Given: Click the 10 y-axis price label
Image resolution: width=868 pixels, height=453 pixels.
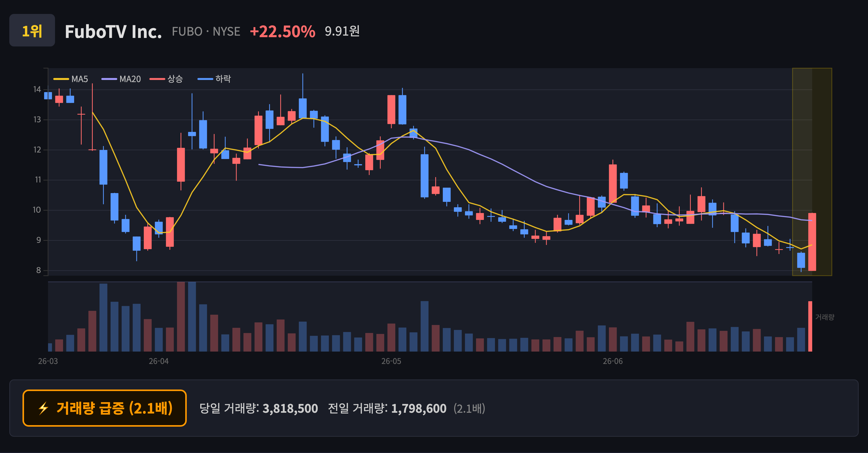Looking at the screenshot, I should pos(37,210).
